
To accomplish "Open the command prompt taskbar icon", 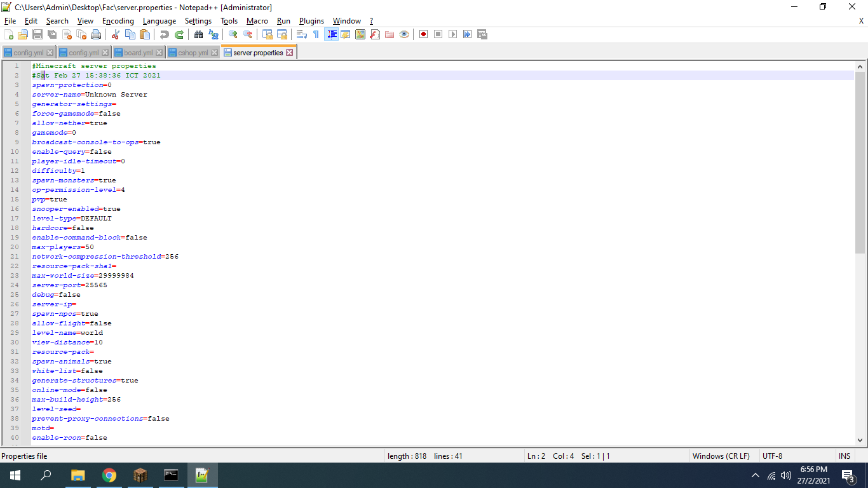I will click(171, 475).
